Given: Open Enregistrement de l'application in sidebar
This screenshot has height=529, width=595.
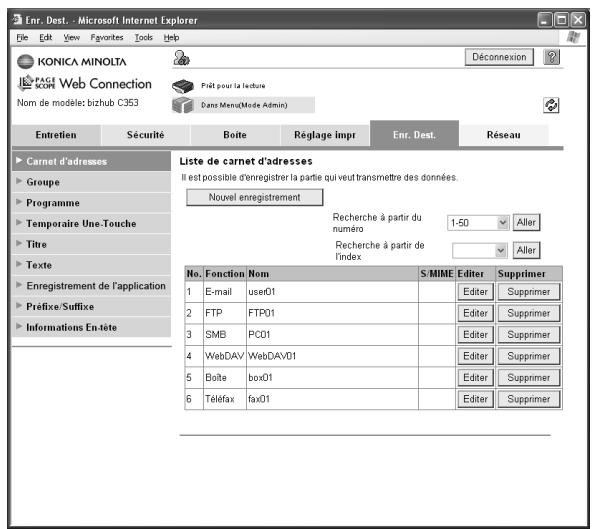Looking at the screenshot, I should tap(91, 286).
